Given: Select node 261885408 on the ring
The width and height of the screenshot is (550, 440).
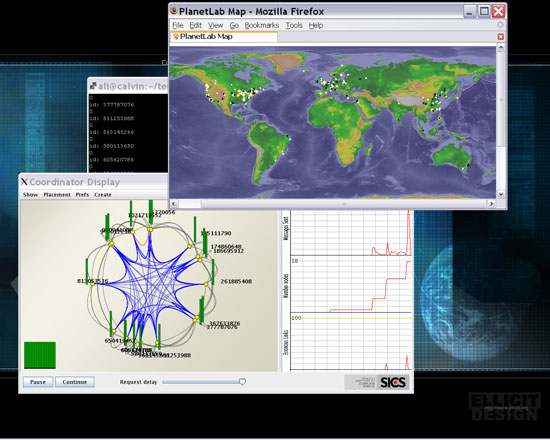Looking at the screenshot, I should [x=206, y=284].
